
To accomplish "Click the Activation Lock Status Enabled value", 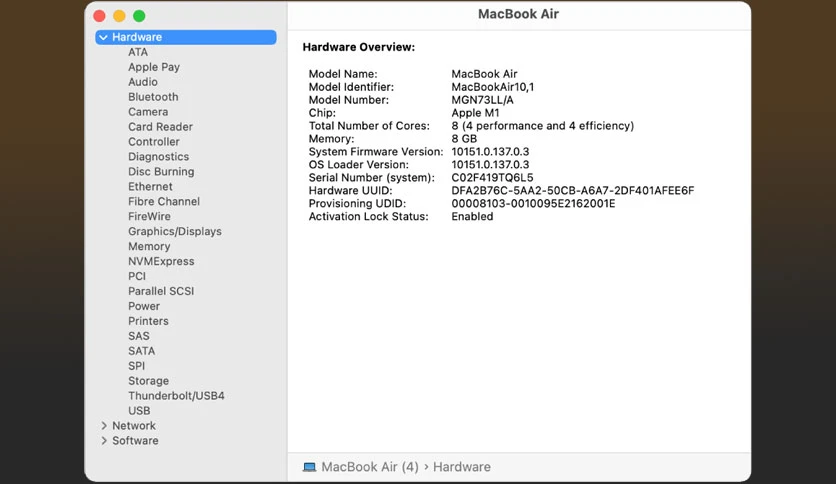I will pyautogui.click(x=472, y=216).
